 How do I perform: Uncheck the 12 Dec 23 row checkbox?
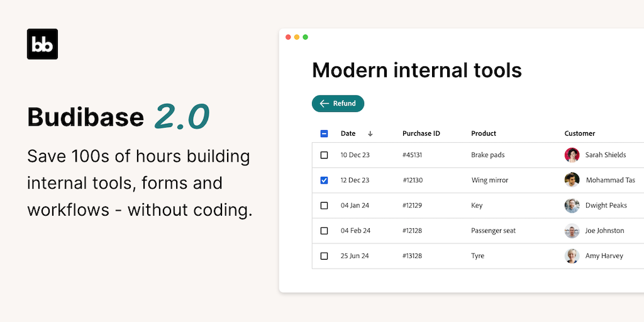coord(324,180)
